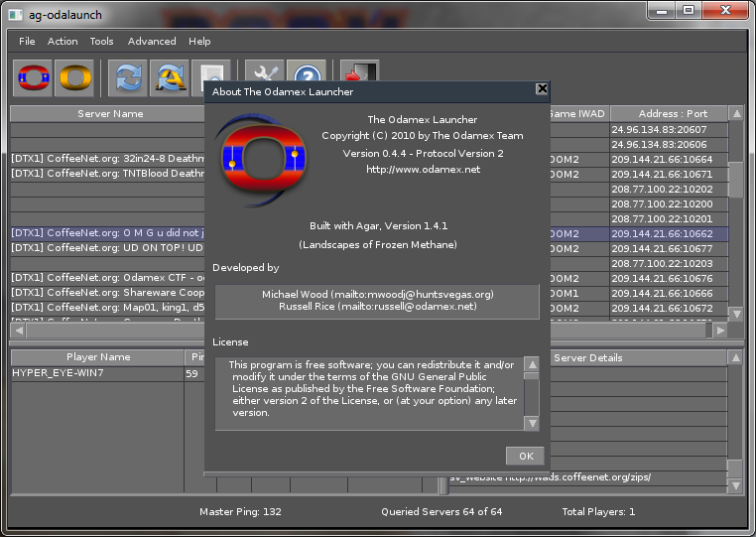Click the blue question mark help icon

point(307,77)
